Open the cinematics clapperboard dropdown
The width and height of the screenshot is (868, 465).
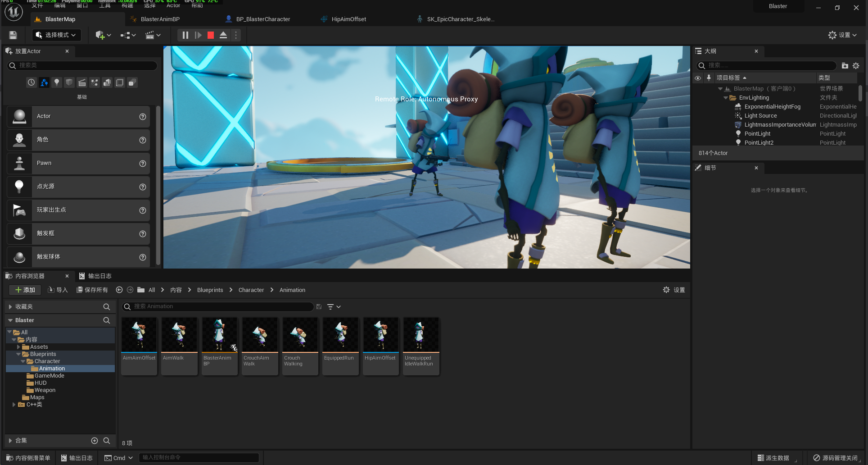pyautogui.click(x=153, y=35)
